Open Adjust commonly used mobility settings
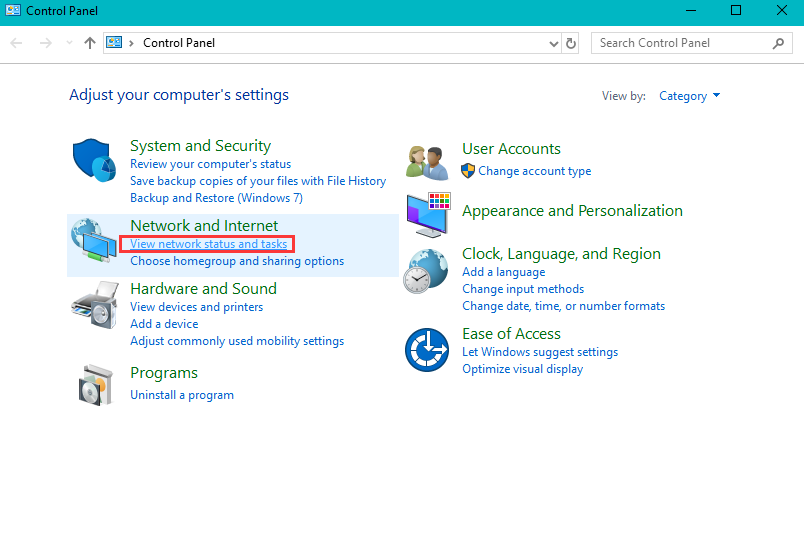 (237, 341)
